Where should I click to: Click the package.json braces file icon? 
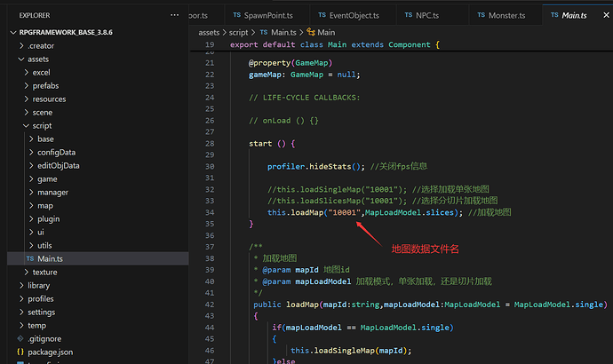pyautogui.click(x=20, y=352)
